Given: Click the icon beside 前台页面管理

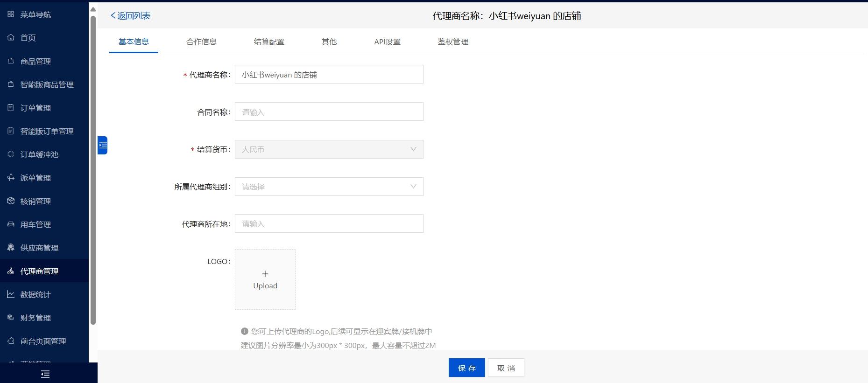Looking at the screenshot, I should pyautogui.click(x=11, y=341).
